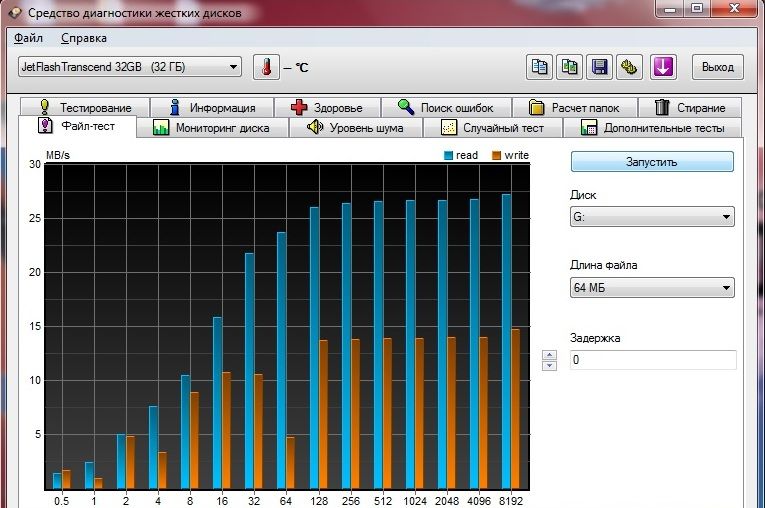Click the save screenshot floppy icon
Viewport: 765px width, 508px height.
(600, 67)
